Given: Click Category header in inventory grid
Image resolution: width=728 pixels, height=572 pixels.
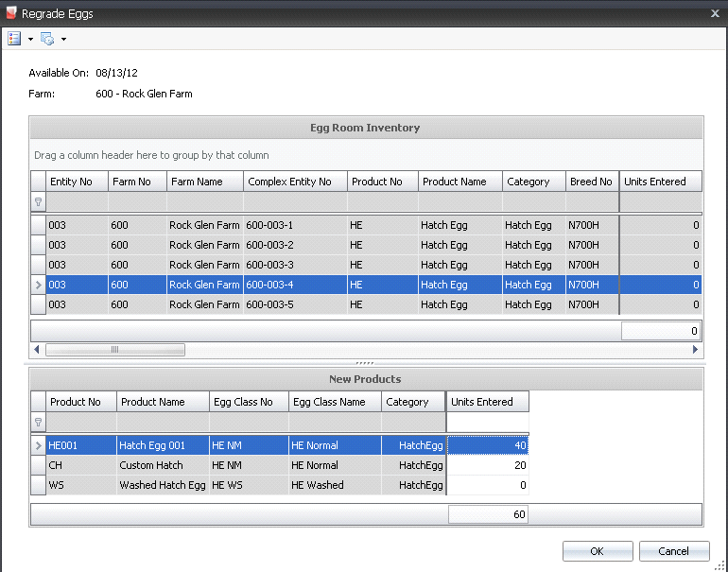Looking at the screenshot, I should 534,182.
